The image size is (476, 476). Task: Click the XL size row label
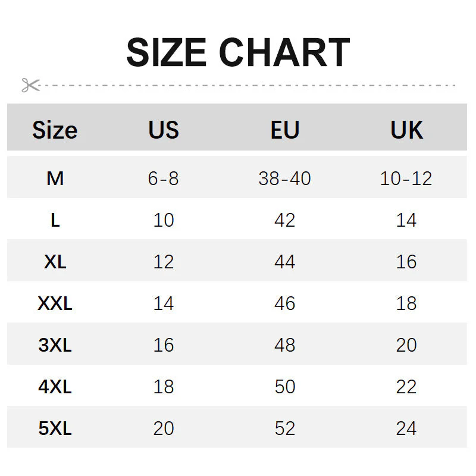(55, 262)
